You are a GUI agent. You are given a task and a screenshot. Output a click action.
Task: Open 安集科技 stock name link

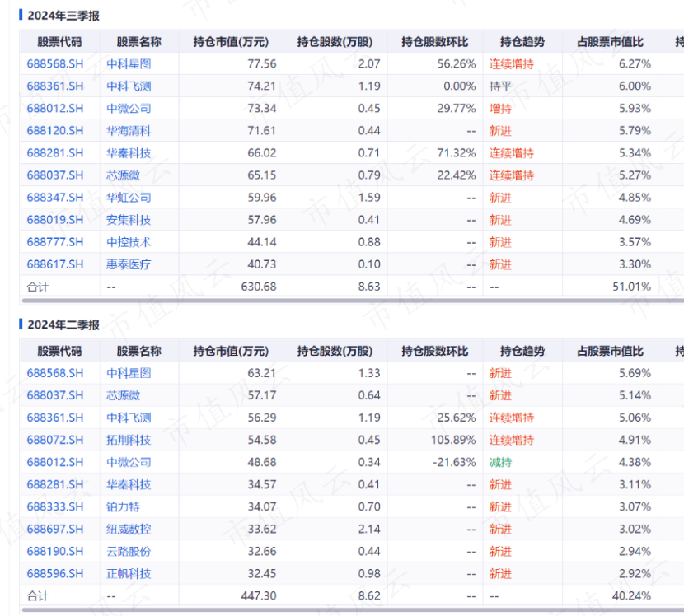[x=129, y=220]
